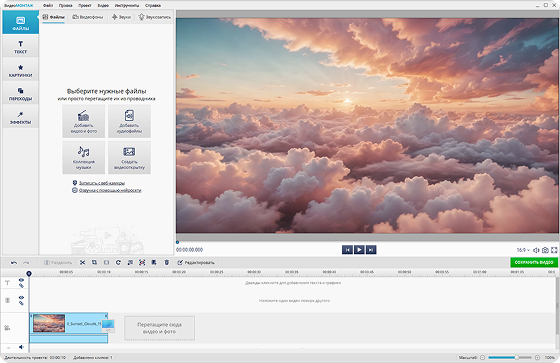This screenshot has height=363, width=560.
Task: Jump to previous frame button
Action: (347, 250)
